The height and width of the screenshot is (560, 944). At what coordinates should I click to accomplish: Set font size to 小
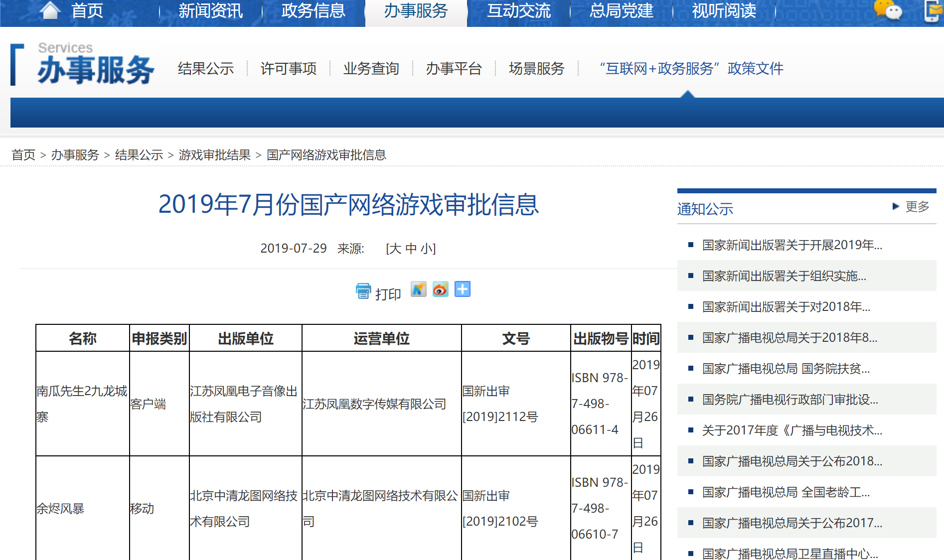[x=427, y=248]
